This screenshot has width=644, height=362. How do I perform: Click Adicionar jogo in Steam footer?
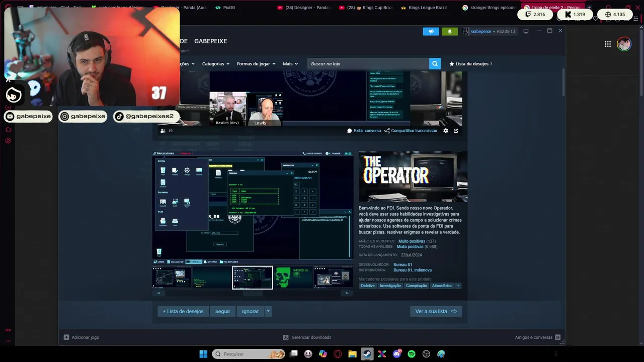[82, 337]
